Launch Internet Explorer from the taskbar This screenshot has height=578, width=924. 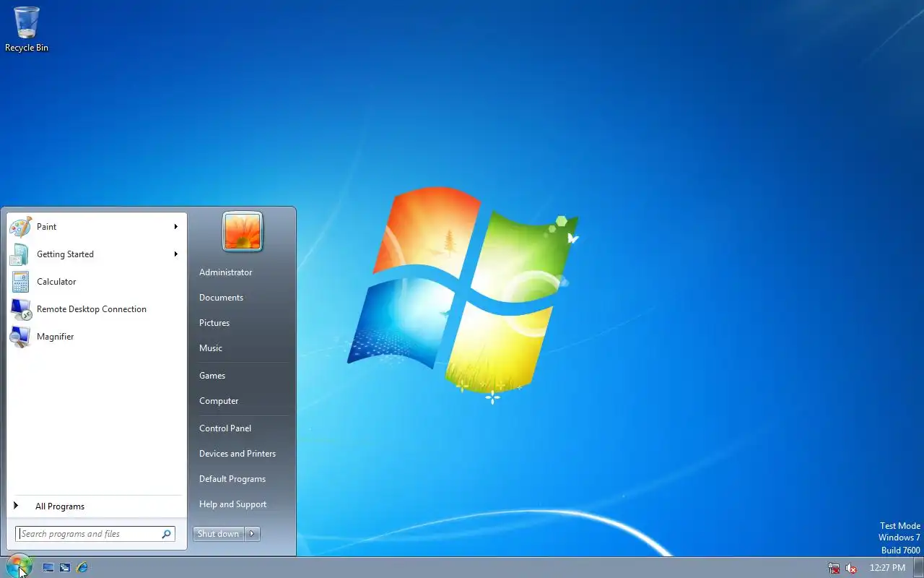(82, 568)
